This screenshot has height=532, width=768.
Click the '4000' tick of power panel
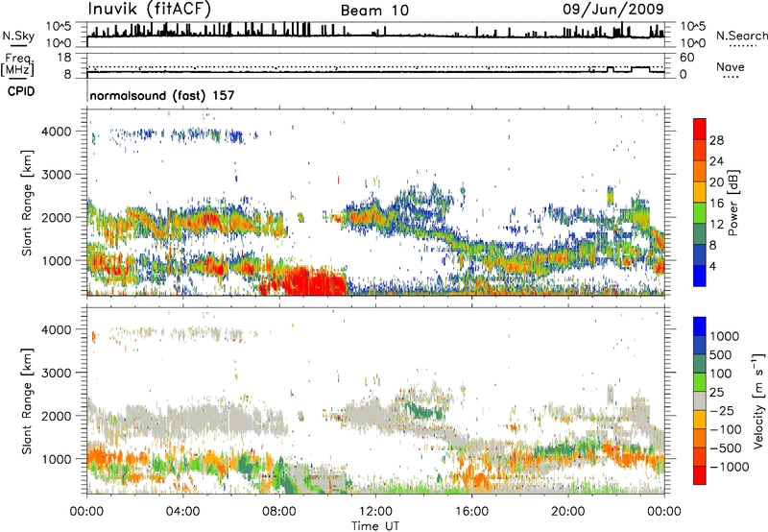[x=56, y=132]
